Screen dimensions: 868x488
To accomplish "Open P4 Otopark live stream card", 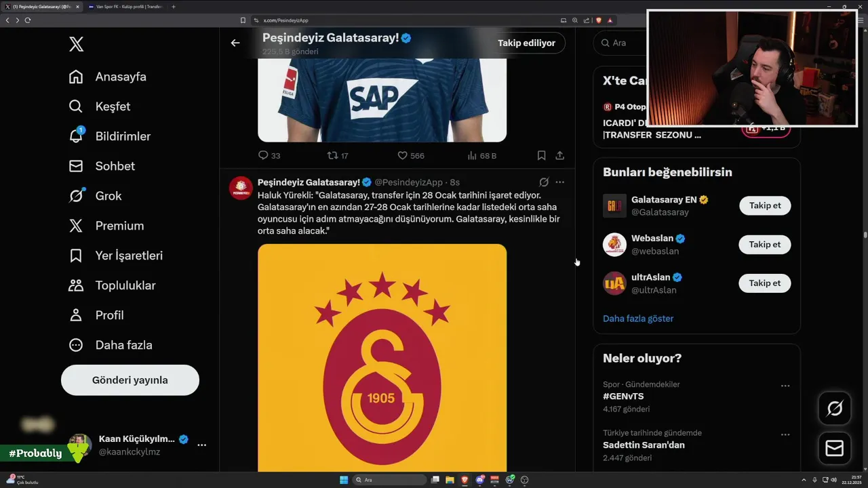I will click(x=696, y=121).
